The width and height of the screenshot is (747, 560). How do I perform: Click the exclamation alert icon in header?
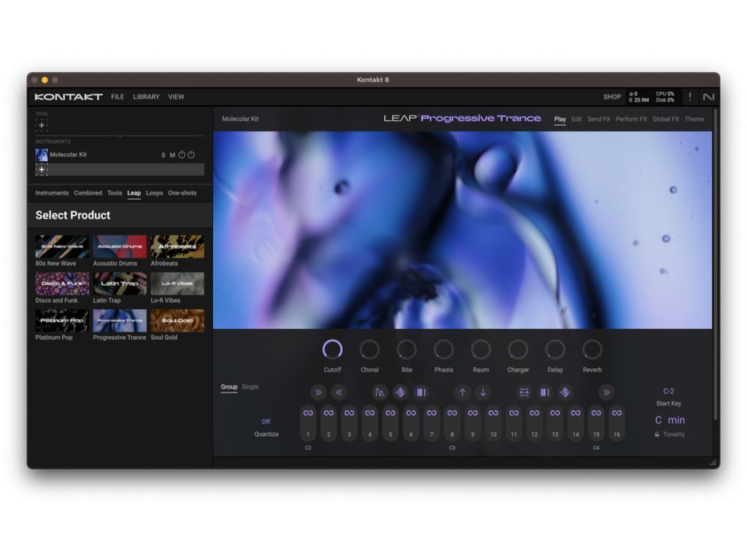coord(690,97)
